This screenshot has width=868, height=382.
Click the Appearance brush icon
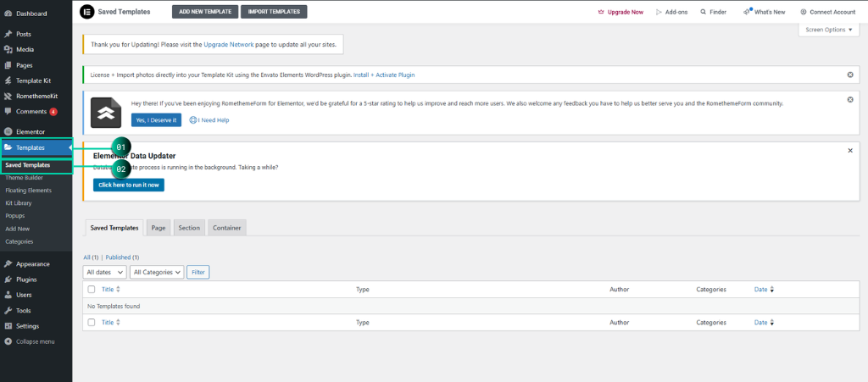(8, 264)
